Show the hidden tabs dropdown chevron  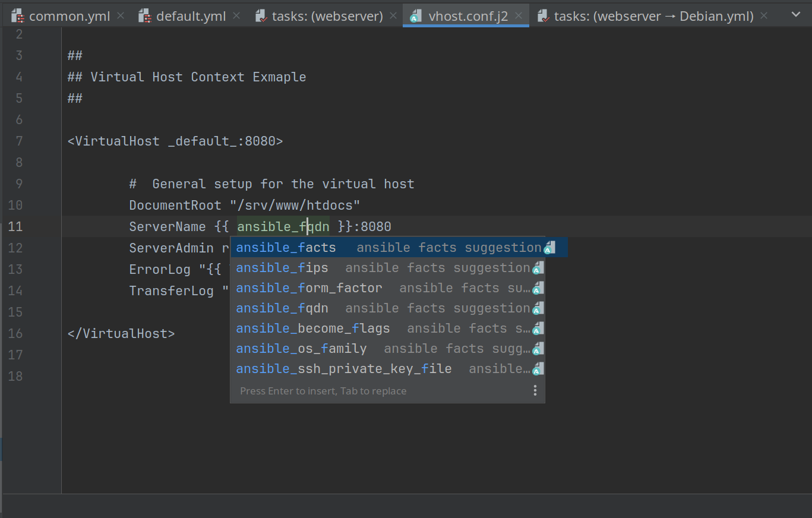click(796, 15)
